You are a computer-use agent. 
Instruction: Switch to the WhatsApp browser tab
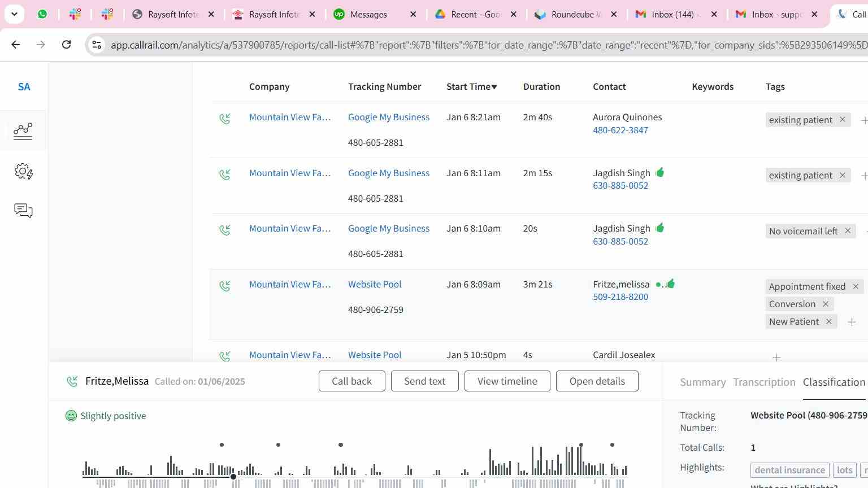point(42,14)
